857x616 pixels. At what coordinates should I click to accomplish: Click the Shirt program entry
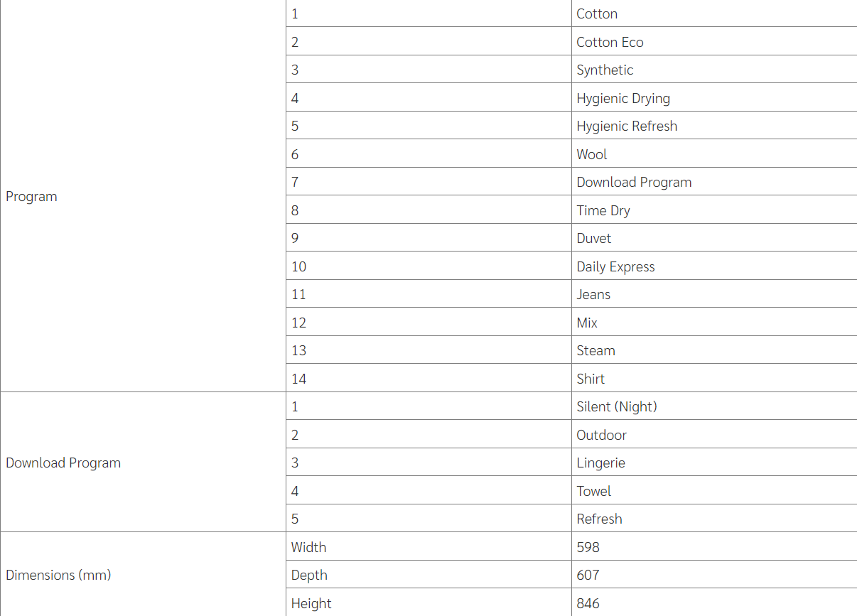coord(591,379)
